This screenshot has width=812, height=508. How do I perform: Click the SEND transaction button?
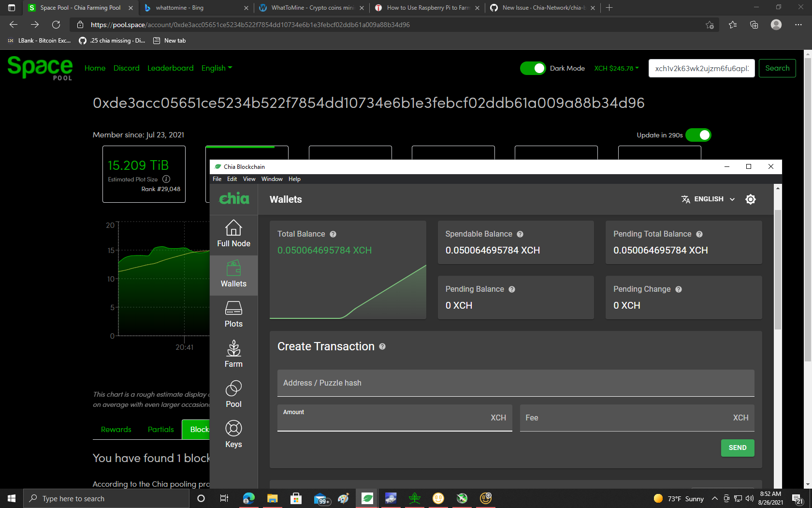738,448
